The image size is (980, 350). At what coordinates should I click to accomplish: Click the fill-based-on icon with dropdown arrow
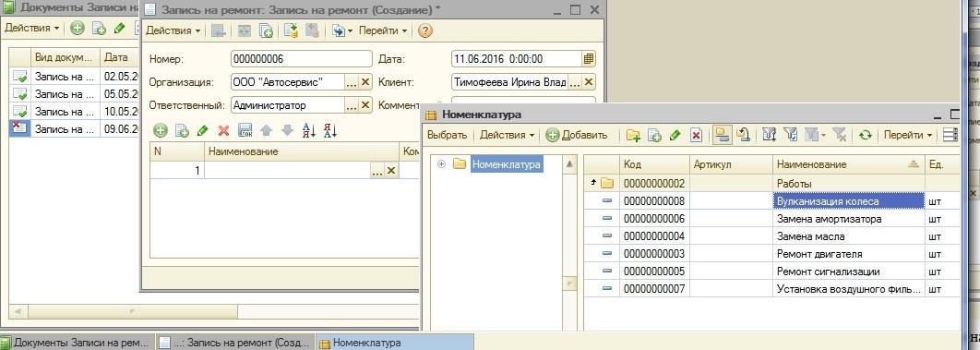point(341,30)
